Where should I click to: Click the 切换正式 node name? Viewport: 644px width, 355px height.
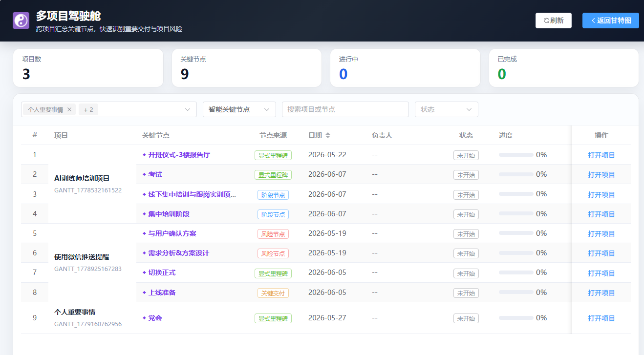pyautogui.click(x=162, y=272)
